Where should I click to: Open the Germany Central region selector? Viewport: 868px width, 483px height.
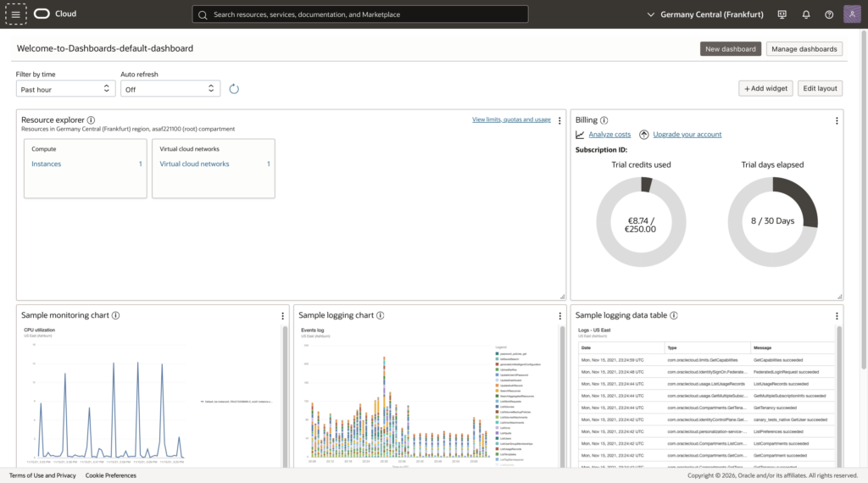(705, 14)
